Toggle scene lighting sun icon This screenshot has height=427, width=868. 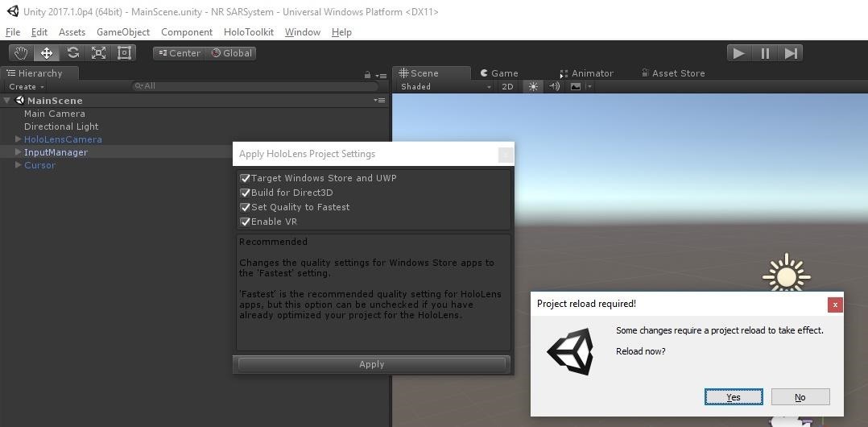tap(533, 86)
